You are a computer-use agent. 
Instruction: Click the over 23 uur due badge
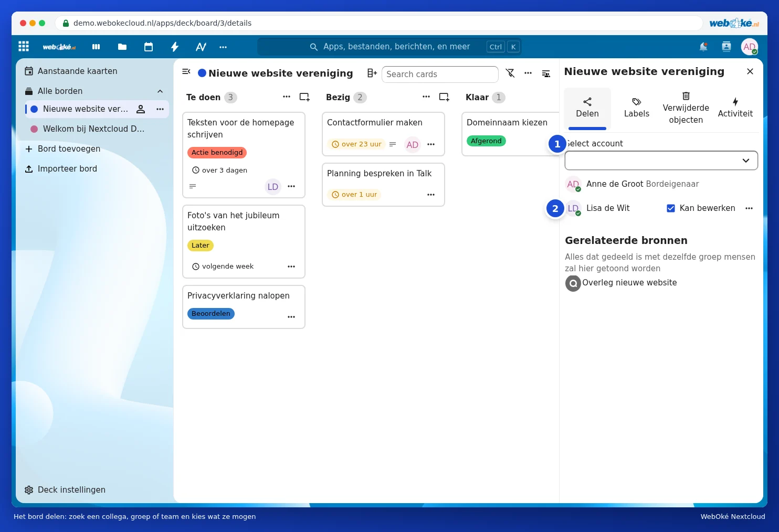pos(357,144)
